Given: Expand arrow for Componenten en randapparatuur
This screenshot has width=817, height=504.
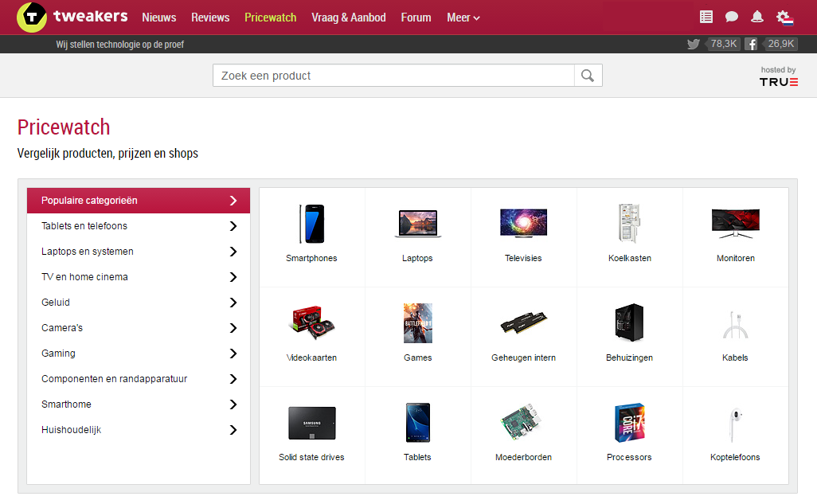Looking at the screenshot, I should coord(233,380).
